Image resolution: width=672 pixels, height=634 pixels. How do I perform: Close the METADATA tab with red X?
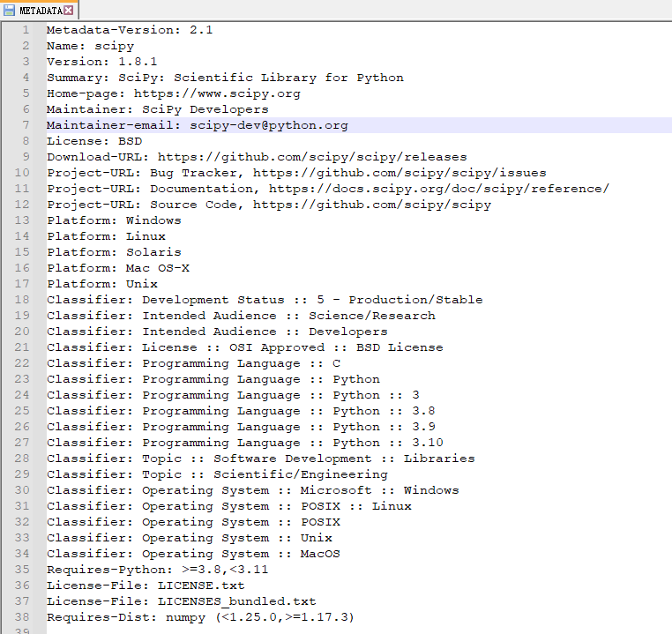pos(69,11)
